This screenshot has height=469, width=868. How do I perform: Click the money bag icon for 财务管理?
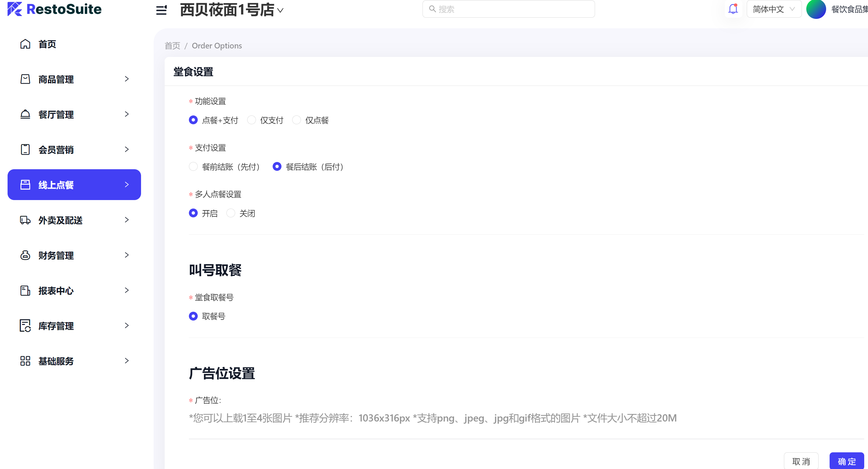(x=25, y=255)
